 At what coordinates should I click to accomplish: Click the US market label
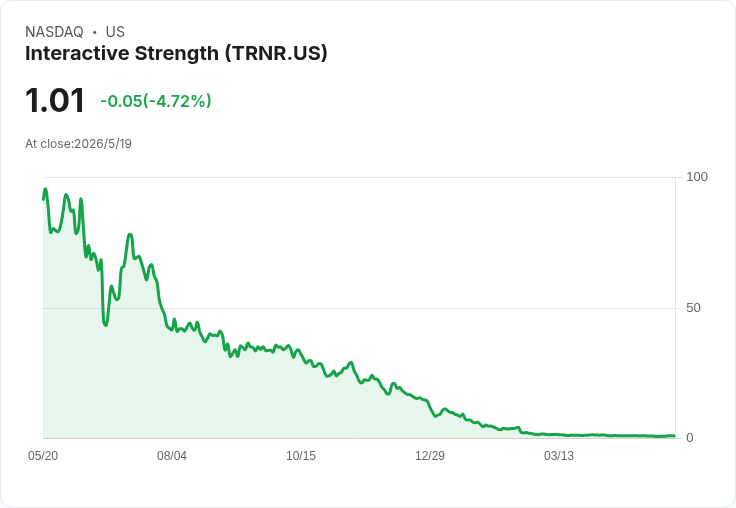(115, 32)
